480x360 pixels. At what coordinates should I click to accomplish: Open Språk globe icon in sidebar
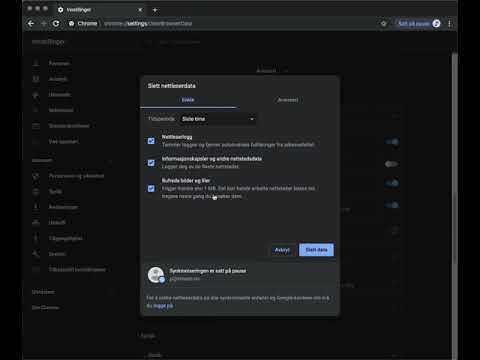(36, 191)
